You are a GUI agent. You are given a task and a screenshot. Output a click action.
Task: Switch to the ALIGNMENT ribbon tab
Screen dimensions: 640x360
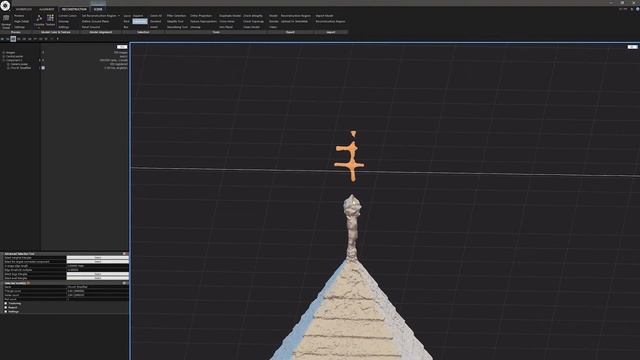coord(46,9)
